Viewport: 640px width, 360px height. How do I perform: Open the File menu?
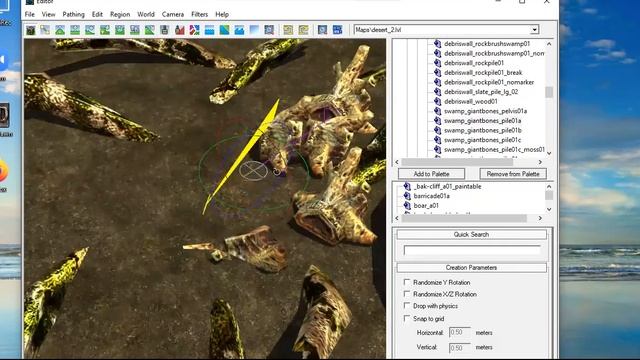[x=30, y=14]
